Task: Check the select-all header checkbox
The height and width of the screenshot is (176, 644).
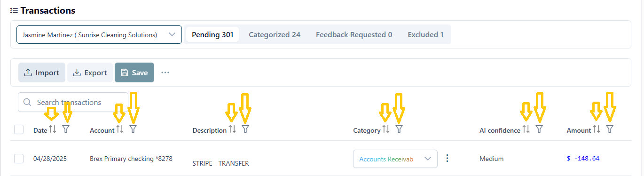Action: point(19,129)
